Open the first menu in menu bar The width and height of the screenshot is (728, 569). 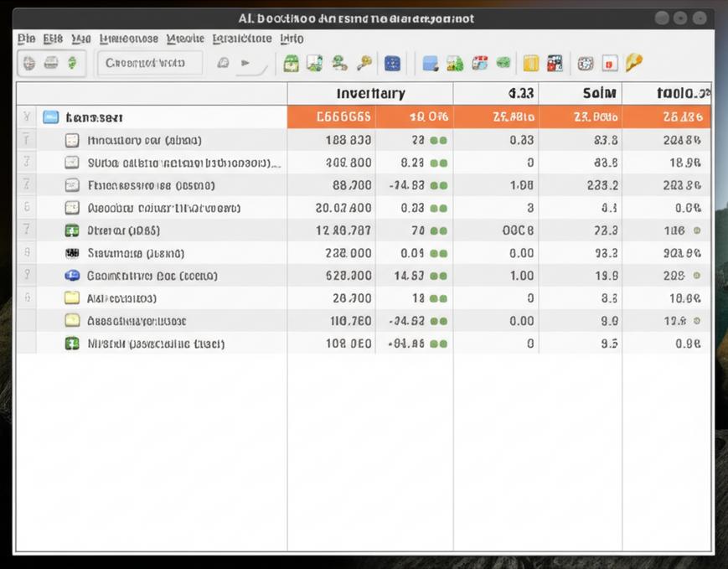pyautogui.click(x=27, y=39)
